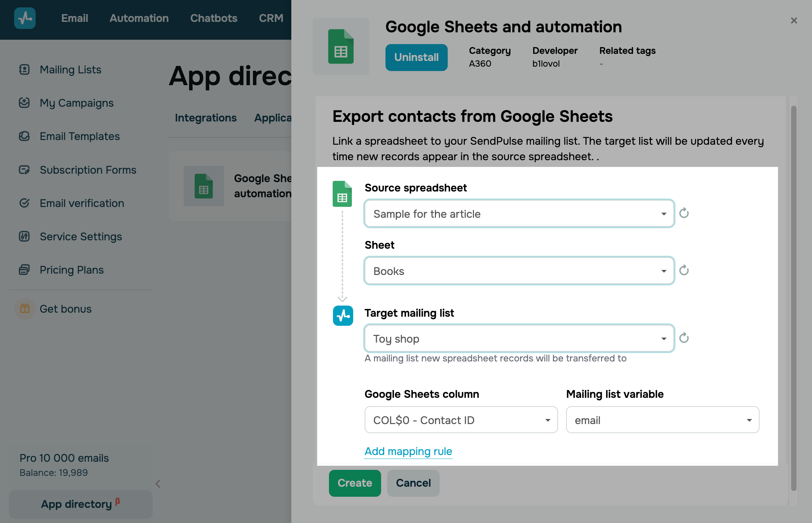Click the Uninstall button
Screen dimensions: 812x523
point(416,58)
